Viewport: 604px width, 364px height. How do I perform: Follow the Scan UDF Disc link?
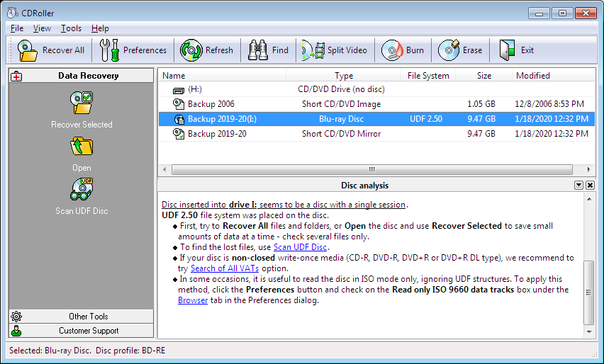click(300, 247)
